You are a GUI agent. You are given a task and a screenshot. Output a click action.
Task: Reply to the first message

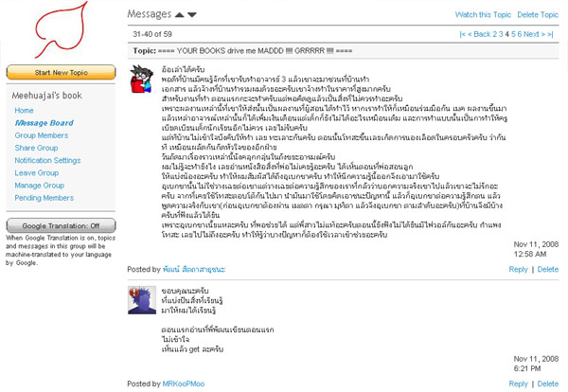518,270
